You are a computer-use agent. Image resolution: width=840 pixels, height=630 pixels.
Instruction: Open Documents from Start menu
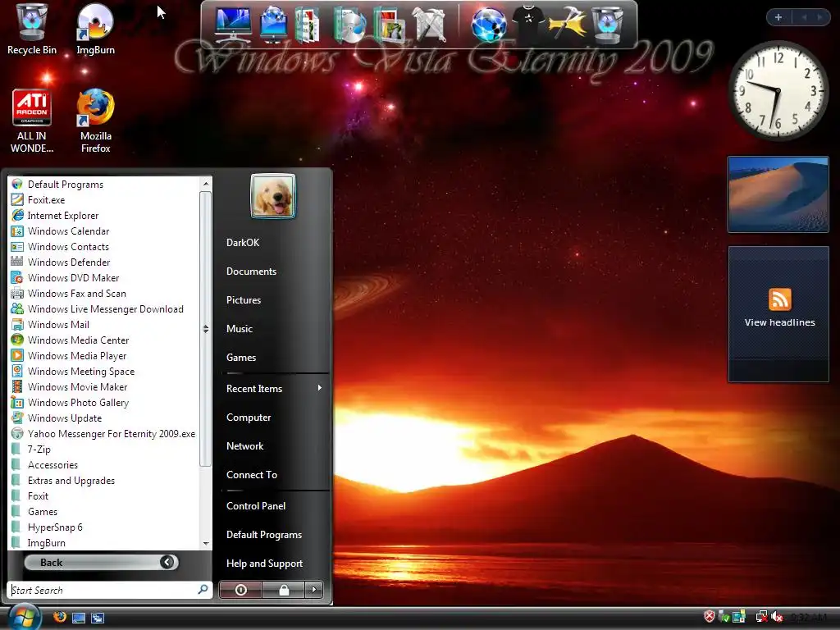click(x=251, y=271)
